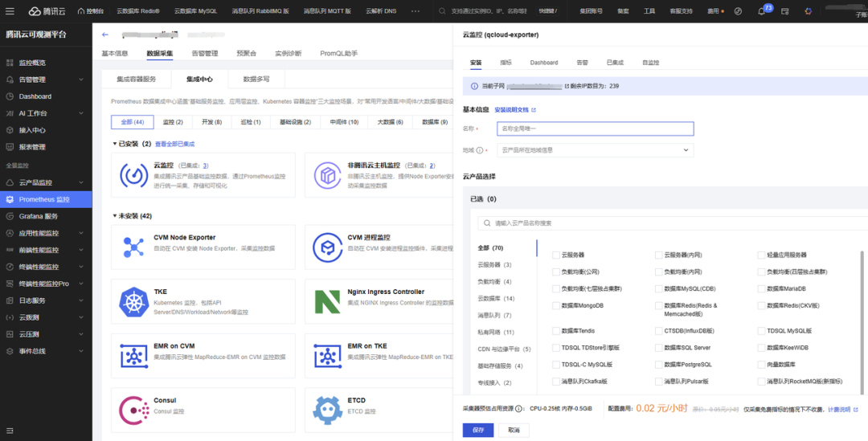Viewport: 868px width, 441px height.
Task: Open the hamburger menu at top left
Action: click(x=10, y=11)
